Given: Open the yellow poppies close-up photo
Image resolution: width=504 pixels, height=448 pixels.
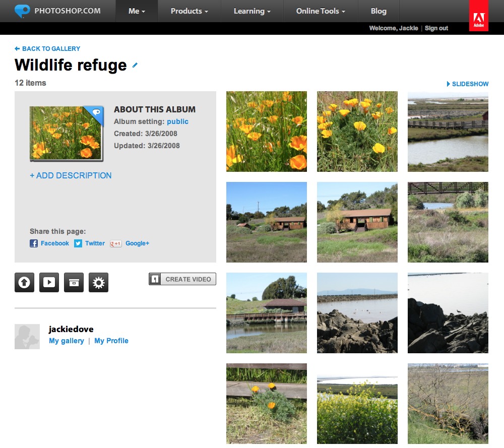Looking at the screenshot, I should coord(357,132).
